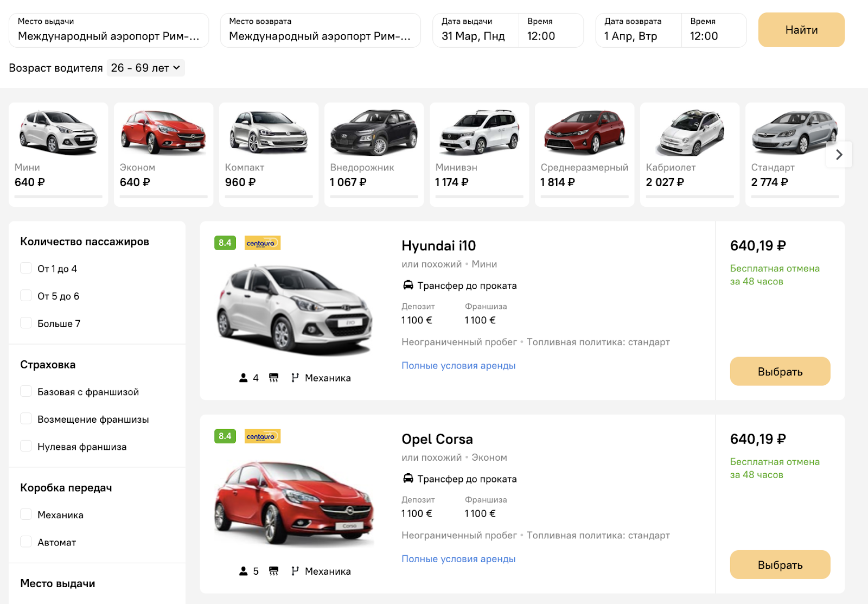Click the 'Место выдачи' filter section heading
The width and height of the screenshot is (868, 604).
[x=58, y=583]
